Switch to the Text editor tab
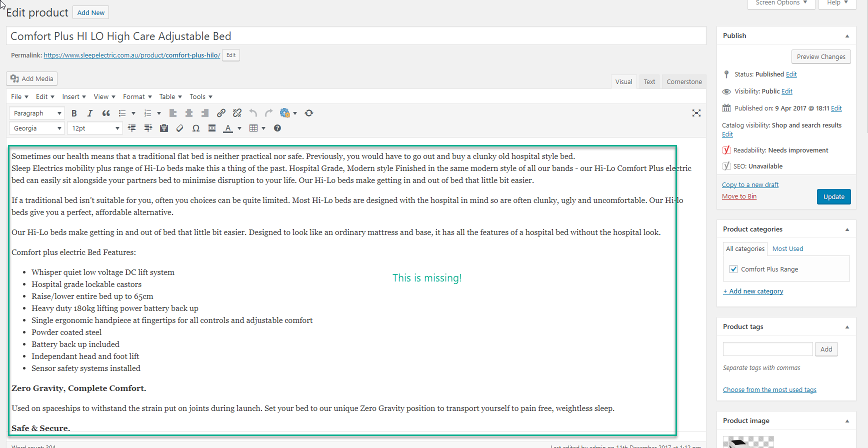The height and width of the screenshot is (448, 868). coord(649,82)
